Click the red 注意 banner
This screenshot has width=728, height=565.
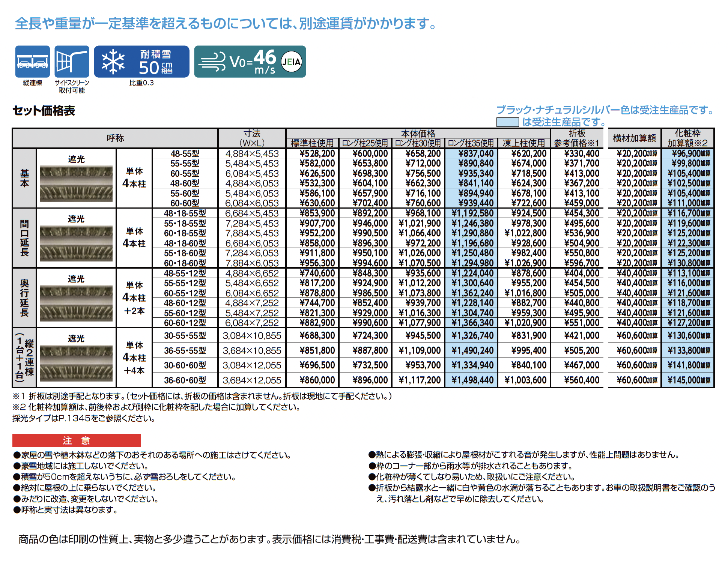[76, 440]
